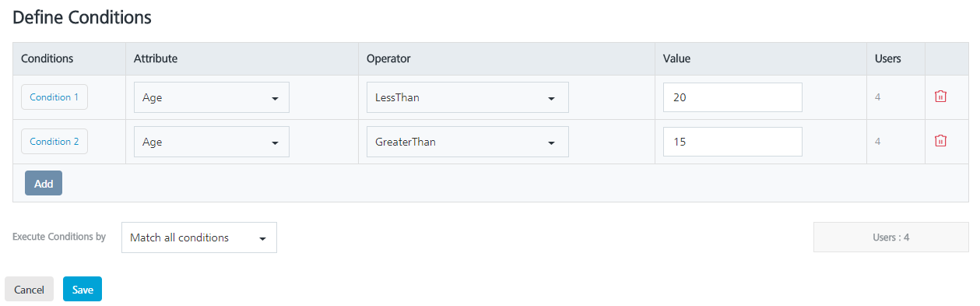Click the Users count for Condition 1
Screen dimensions: 980x306
878,97
